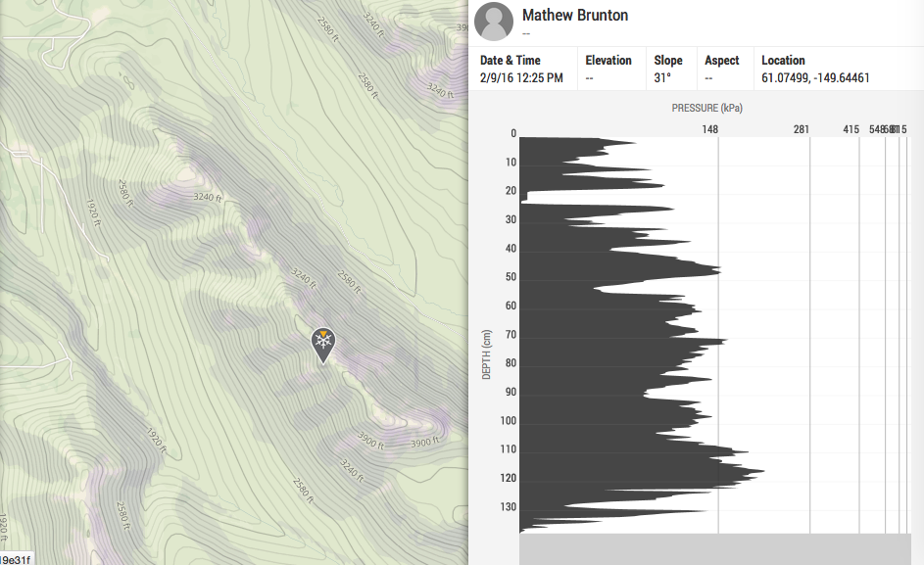Viewport: 924px width, 565px height.
Task: Open the Mathew Brunton name link
Action: pos(575,16)
